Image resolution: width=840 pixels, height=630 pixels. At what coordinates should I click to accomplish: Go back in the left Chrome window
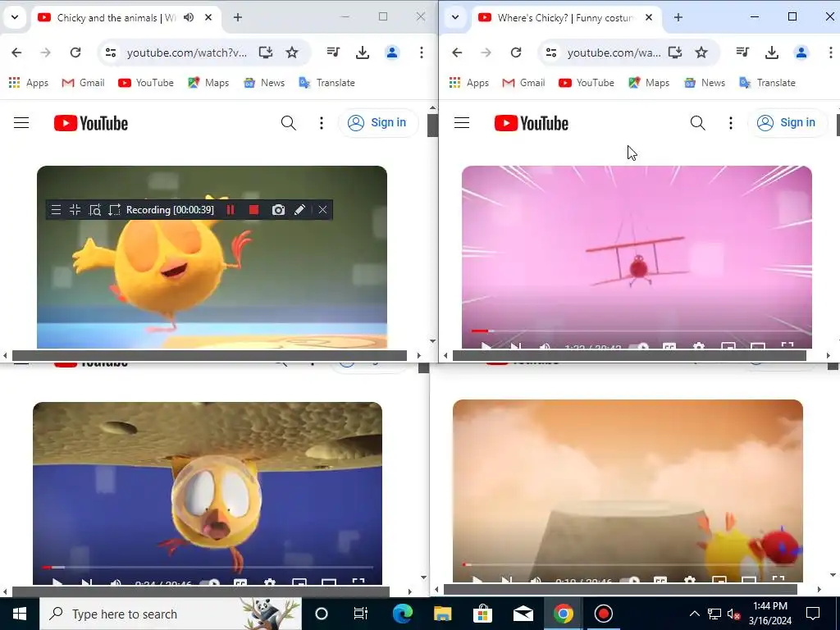16,52
